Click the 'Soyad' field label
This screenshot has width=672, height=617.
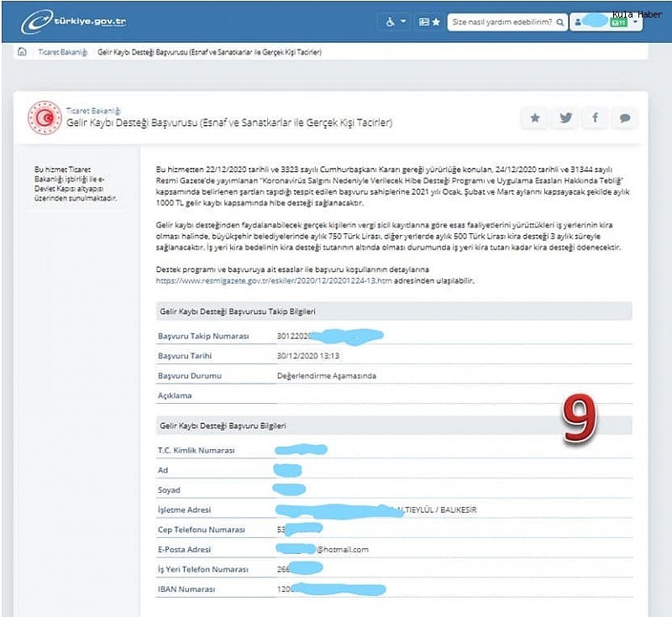169,490
